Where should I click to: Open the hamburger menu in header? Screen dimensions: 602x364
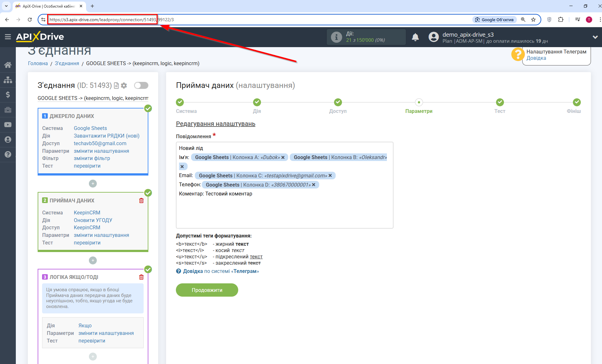click(8, 37)
